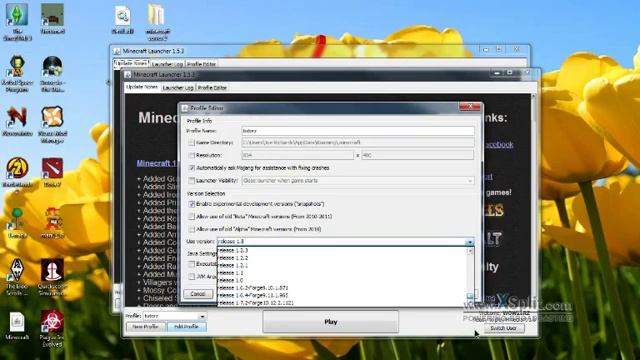The width and height of the screenshot is (640, 360).
Task: Click the resolution height field
Action: (418, 155)
